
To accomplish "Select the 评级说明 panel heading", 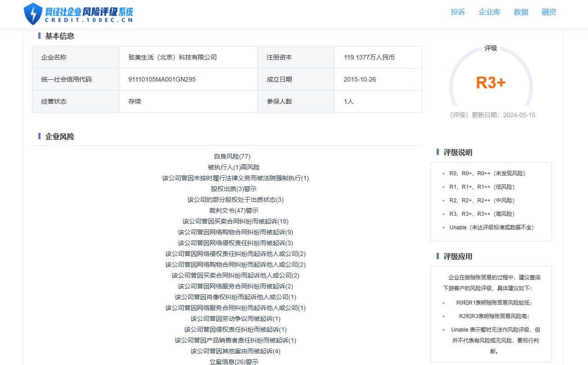I will tap(458, 152).
